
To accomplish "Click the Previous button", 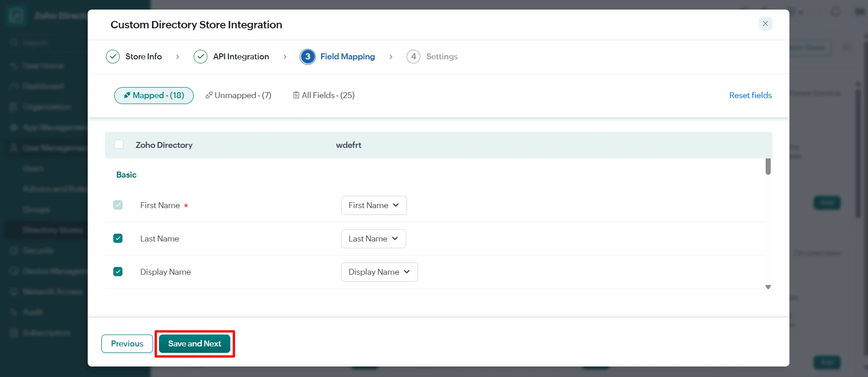I will point(127,344).
